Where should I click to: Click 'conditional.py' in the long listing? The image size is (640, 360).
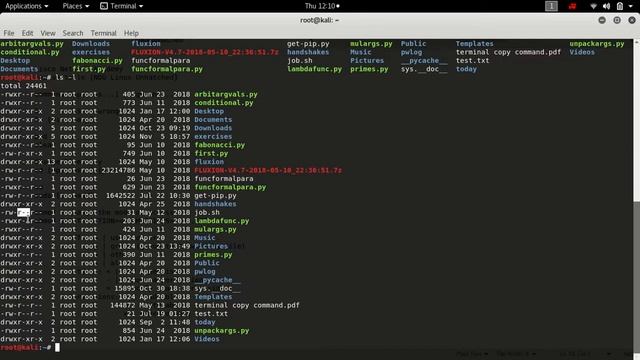224,103
